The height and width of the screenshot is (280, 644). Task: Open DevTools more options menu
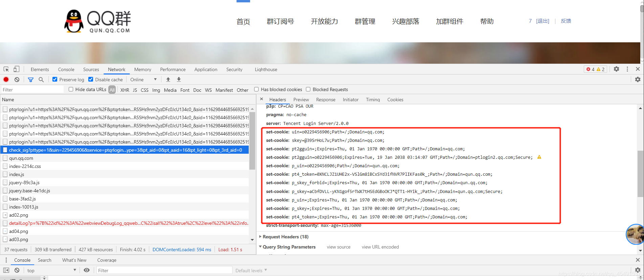click(627, 69)
